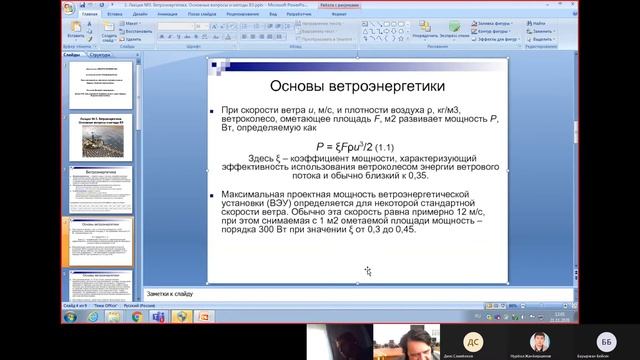Toggle Align Text Left
Viewport: 640px width, 360px height.
[244, 37]
